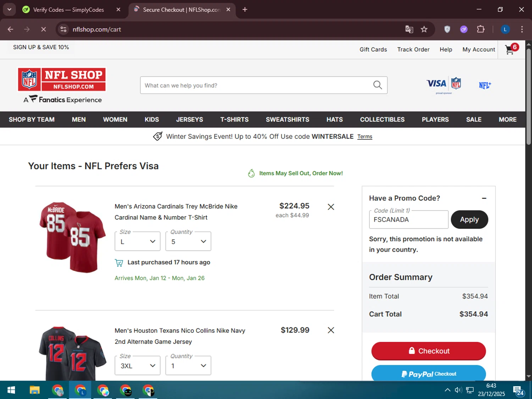
Task: Bookmark this page with the star icon
Action: pyautogui.click(x=424, y=29)
